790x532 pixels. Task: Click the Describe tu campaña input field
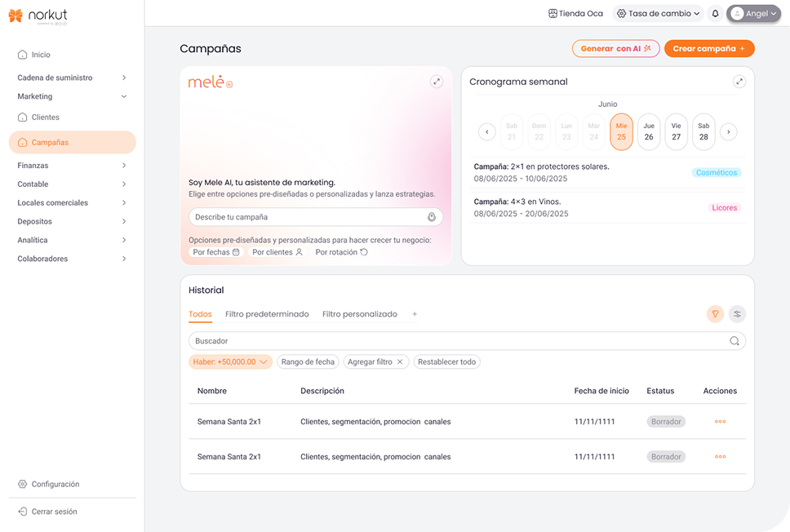(306, 217)
